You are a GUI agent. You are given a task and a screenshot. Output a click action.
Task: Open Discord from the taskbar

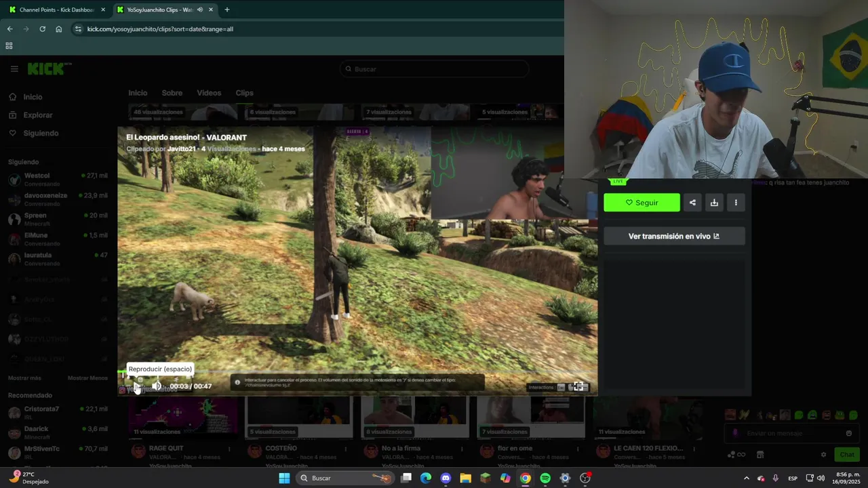coord(446,478)
